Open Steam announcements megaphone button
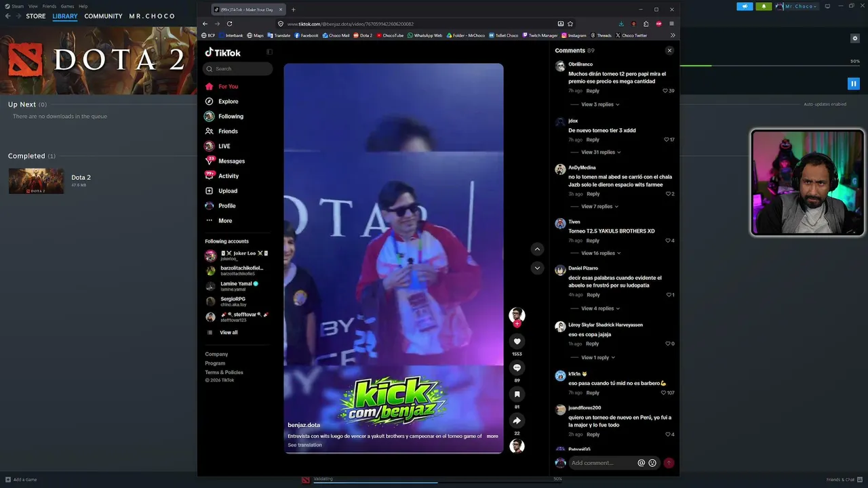The height and width of the screenshot is (488, 868). 745,6
